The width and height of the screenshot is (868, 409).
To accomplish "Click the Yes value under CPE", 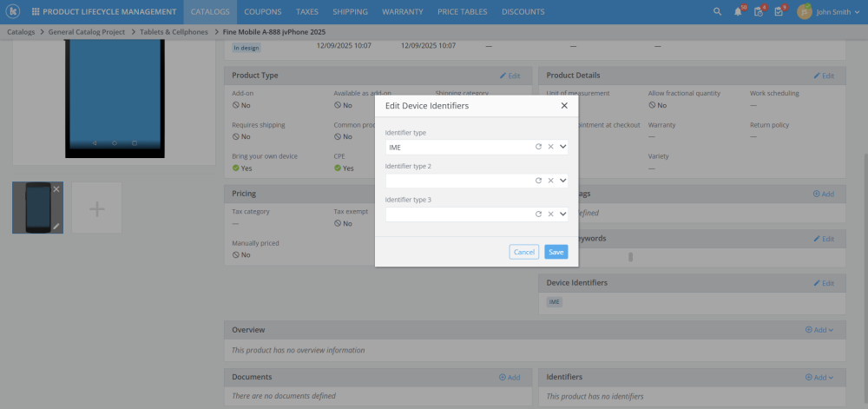I will tap(343, 168).
